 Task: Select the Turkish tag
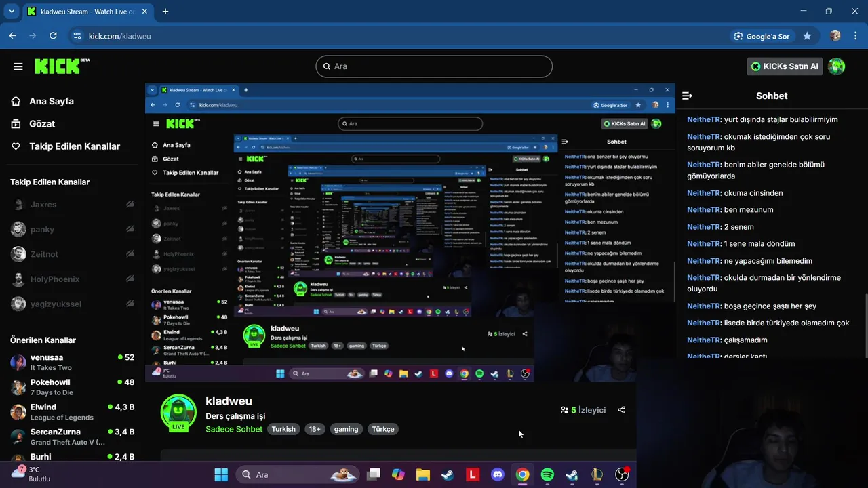tap(283, 429)
